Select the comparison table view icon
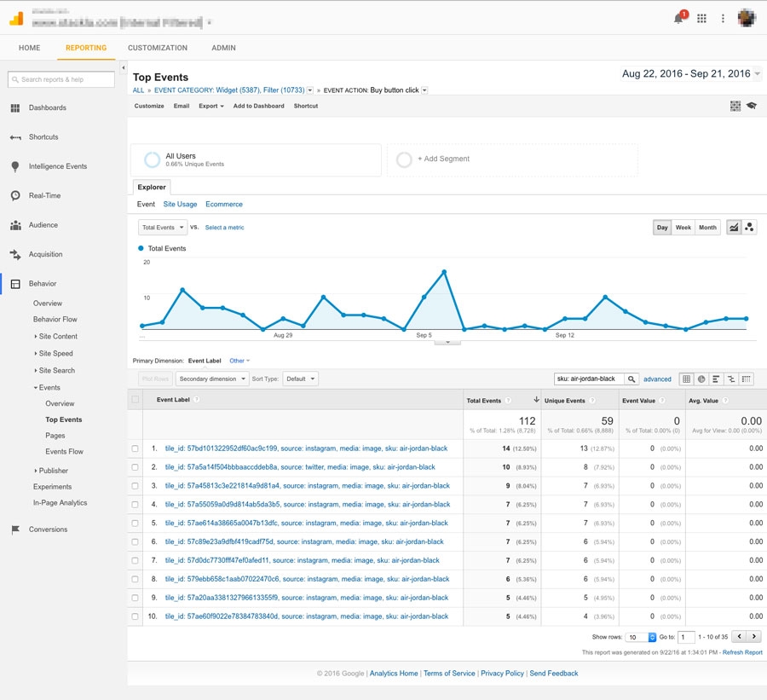This screenshot has height=700, width=767. click(x=731, y=379)
